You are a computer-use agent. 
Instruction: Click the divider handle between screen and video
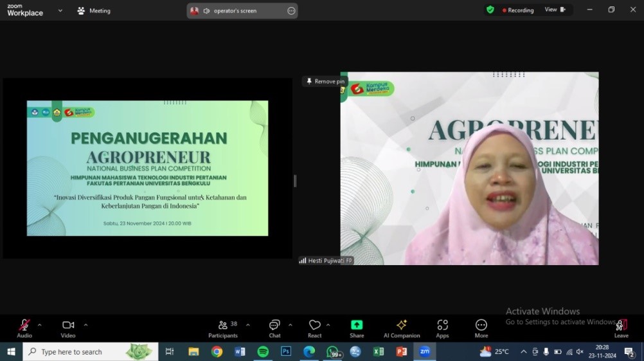[295, 180]
